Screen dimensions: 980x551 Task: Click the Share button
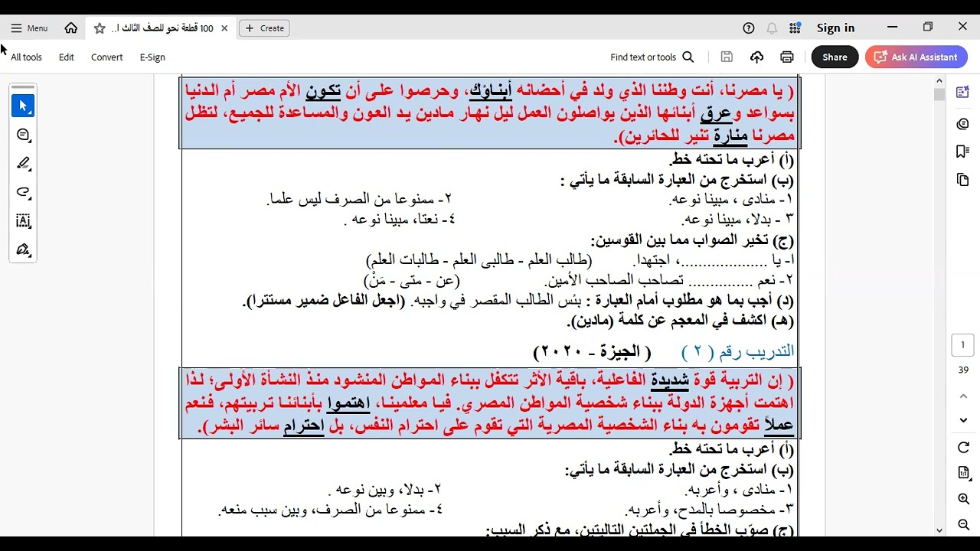pos(835,57)
